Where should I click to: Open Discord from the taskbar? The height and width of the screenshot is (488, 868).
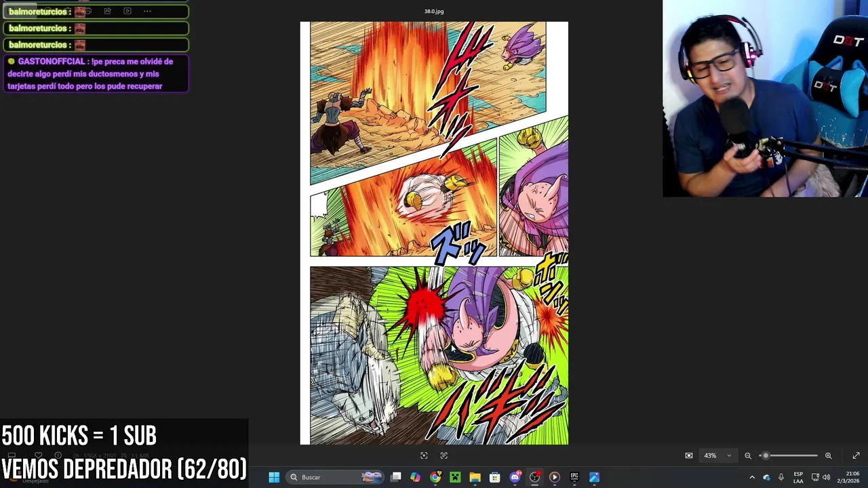click(515, 477)
